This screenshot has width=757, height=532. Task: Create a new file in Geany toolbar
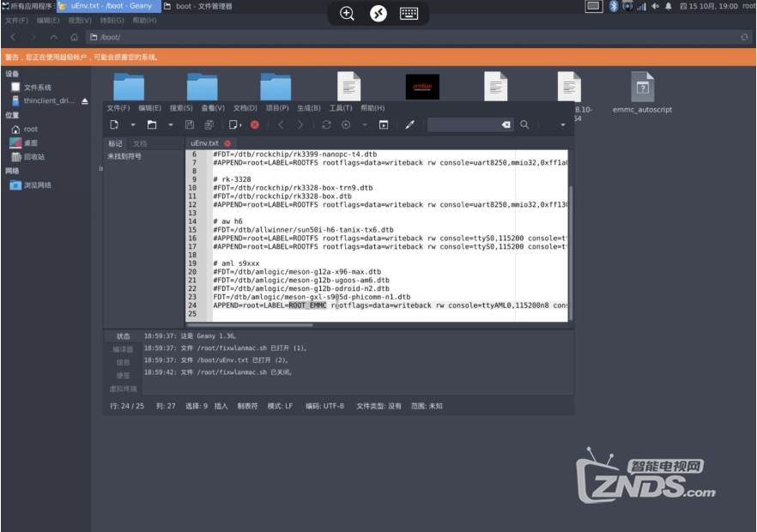[114, 125]
